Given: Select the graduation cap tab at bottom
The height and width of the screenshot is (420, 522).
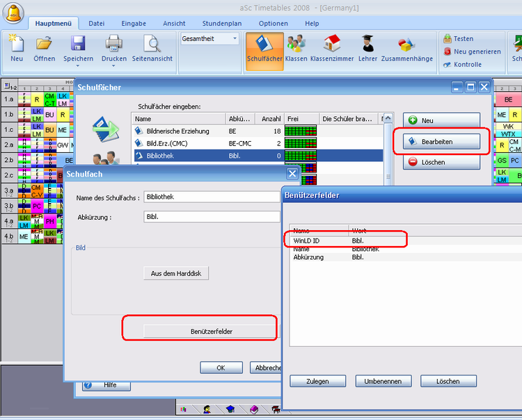Looking at the screenshot, I should 230,409.
